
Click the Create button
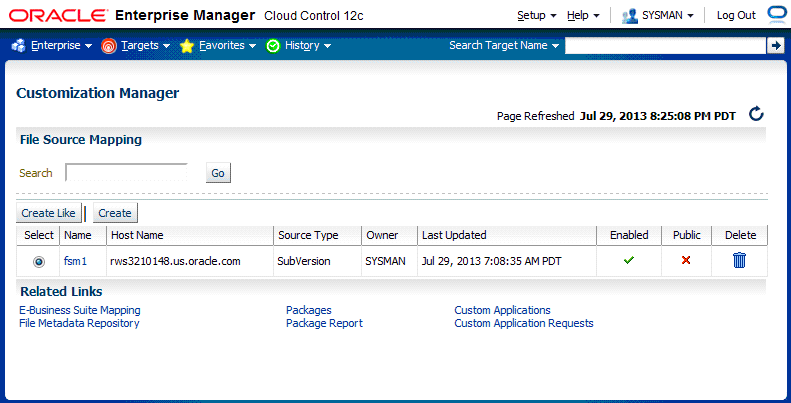pos(115,213)
